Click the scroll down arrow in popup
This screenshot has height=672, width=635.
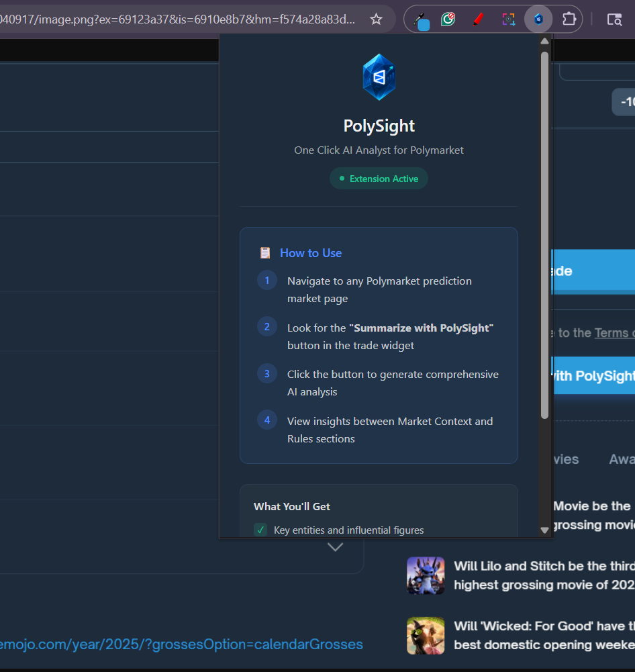point(544,530)
